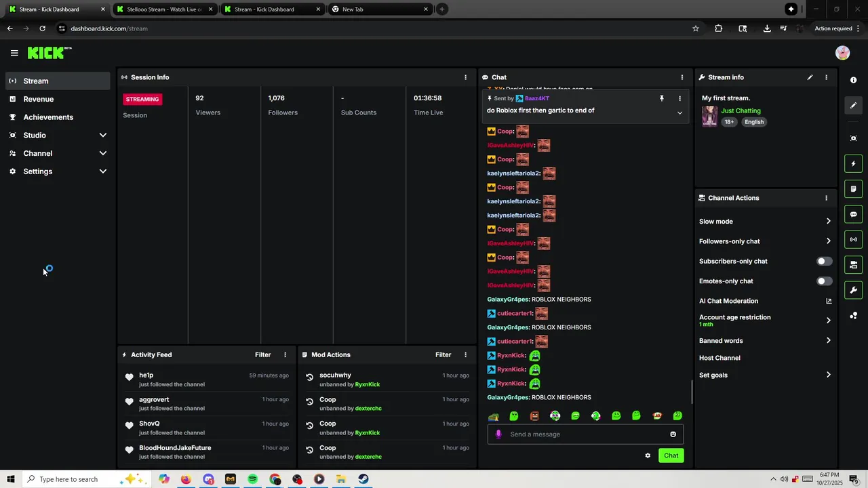Click he1p in the Activity Feed
This screenshot has width=868, height=488.
coord(146,375)
